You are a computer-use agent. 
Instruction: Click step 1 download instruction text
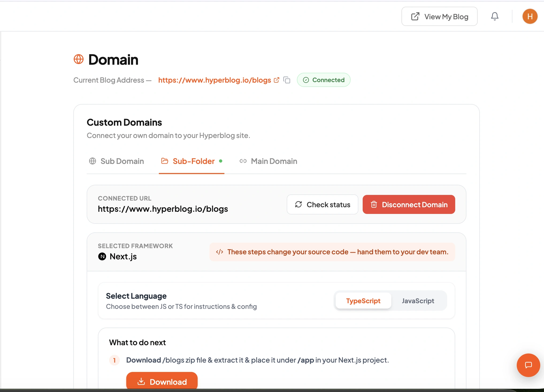257,360
